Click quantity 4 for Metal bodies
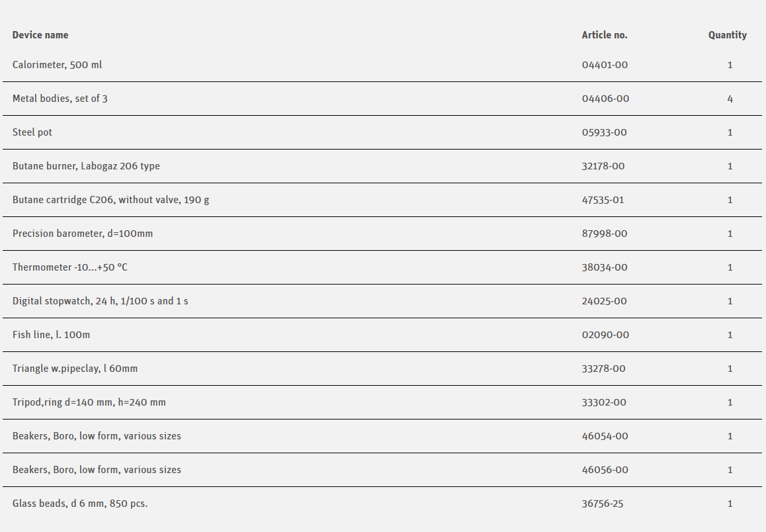Screen dimensions: 766x532 tap(730, 99)
